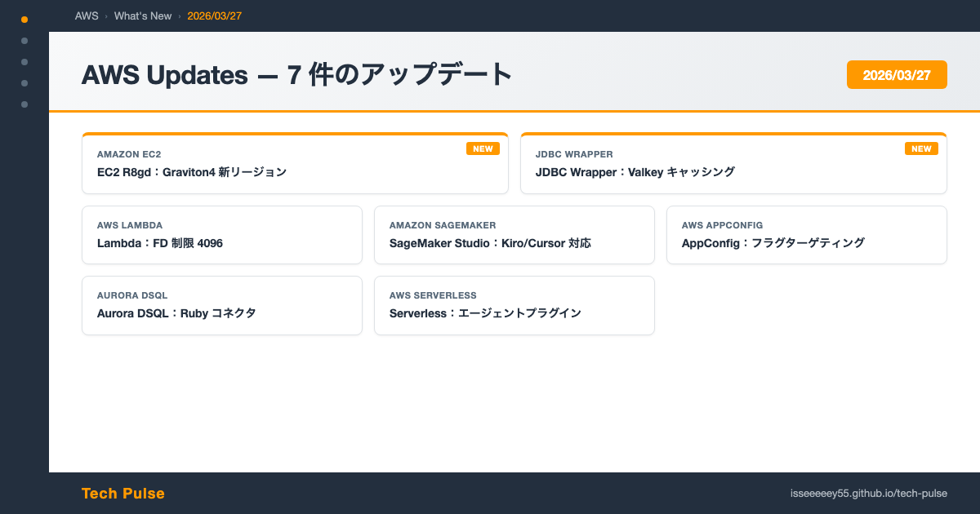This screenshot has width=980, height=514.
Task: Select the fourth sidebar navigation dot
Action: pos(24,82)
